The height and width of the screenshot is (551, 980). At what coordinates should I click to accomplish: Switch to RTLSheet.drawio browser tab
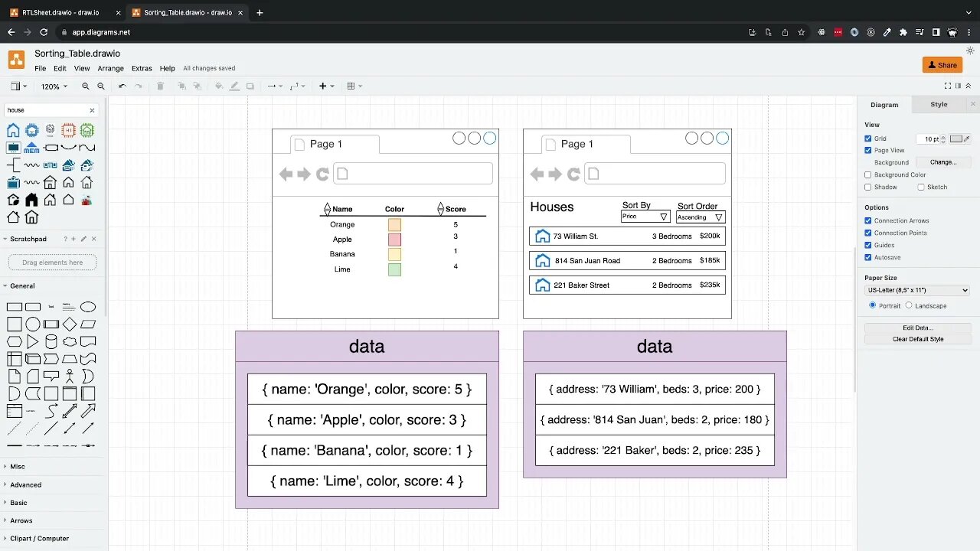point(61,12)
